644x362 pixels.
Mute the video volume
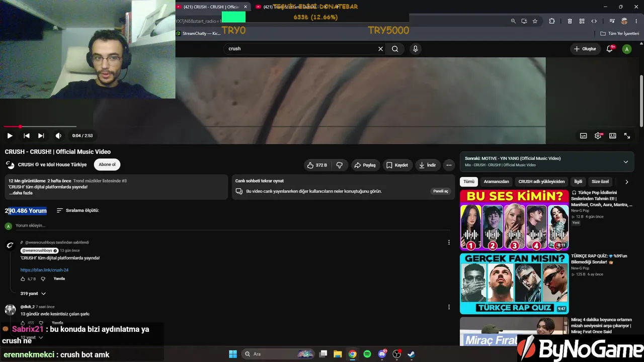(58, 135)
